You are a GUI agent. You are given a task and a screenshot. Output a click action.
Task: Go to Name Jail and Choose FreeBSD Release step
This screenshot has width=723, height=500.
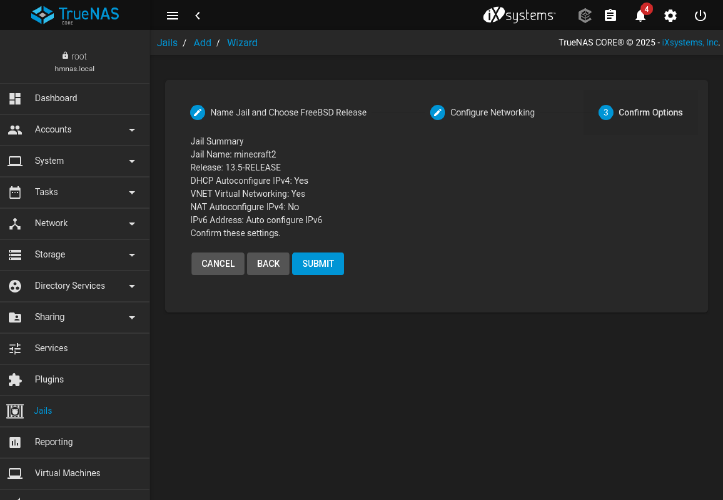pyautogui.click(x=278, y=113)
